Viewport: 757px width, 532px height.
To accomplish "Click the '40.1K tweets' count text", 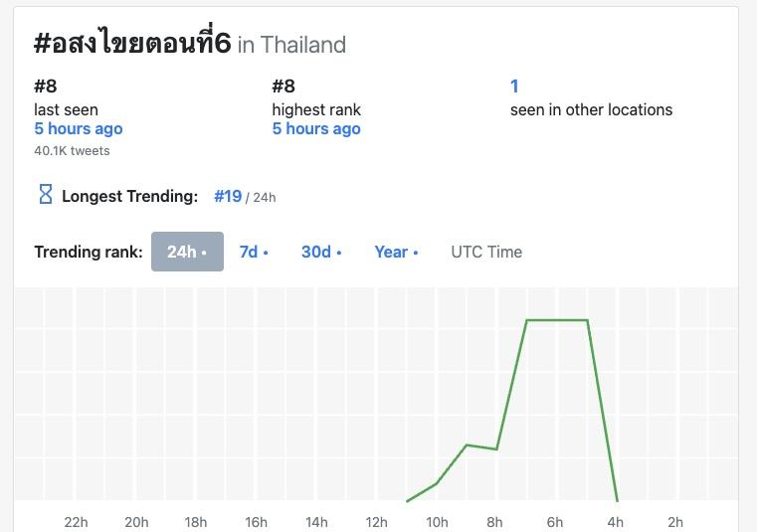I will point(72,151).
